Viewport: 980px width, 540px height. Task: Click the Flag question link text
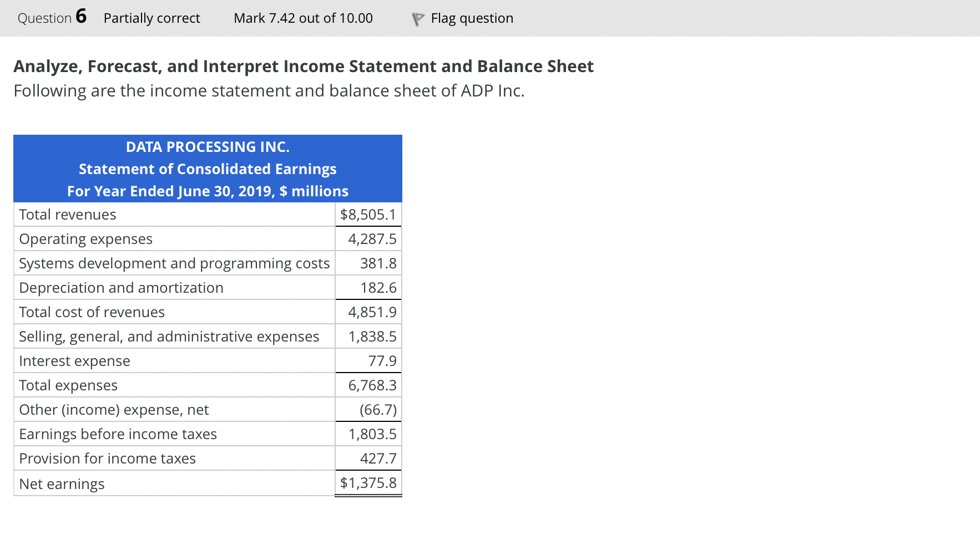[x=472, y=18]
